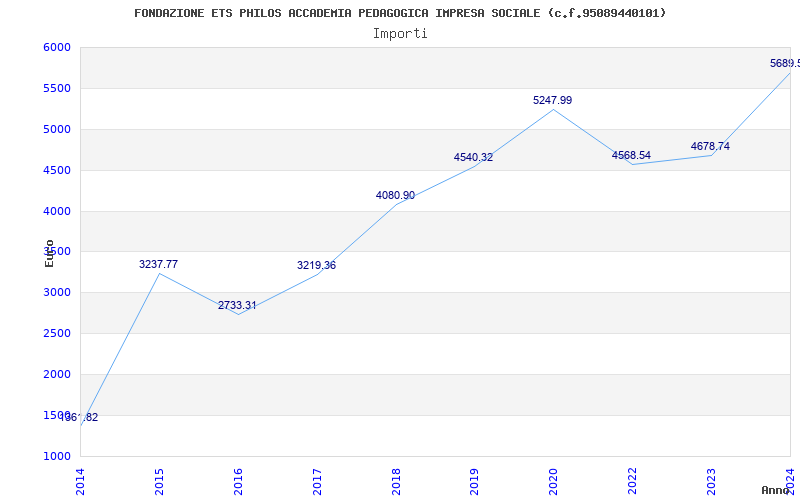Click x-axis year label 2022
The image size is (800, 500).
(633, 482)
